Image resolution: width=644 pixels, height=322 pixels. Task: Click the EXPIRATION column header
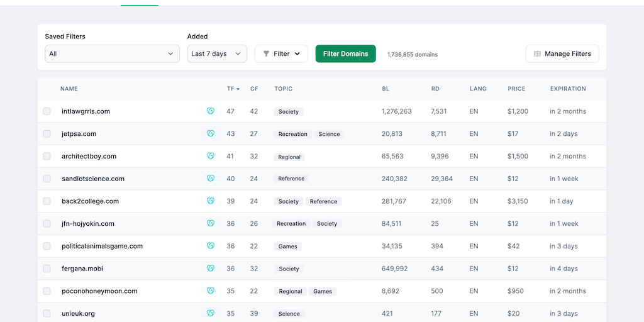tap(567, 89)
